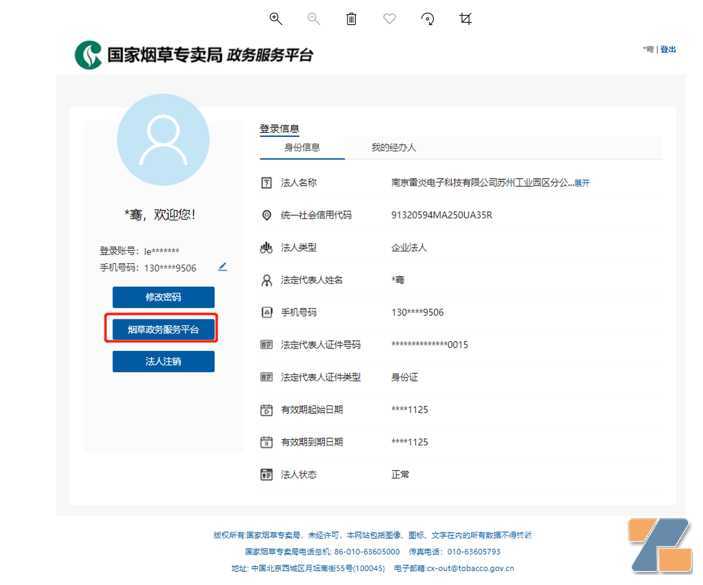Image resolution: width=703 pixels, height=585 pixels.
Task: Click the 身份证 certificate type value
Action: pyautogui.click(x=404, y=377)
